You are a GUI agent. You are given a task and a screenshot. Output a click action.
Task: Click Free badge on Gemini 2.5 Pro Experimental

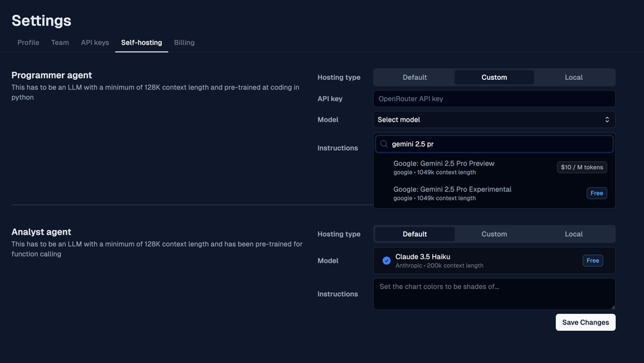[596, 193]
